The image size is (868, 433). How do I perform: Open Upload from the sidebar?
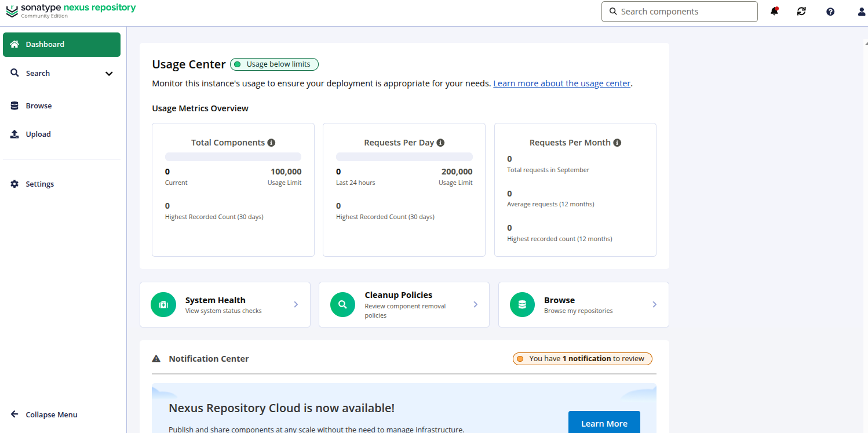(38, 134)
